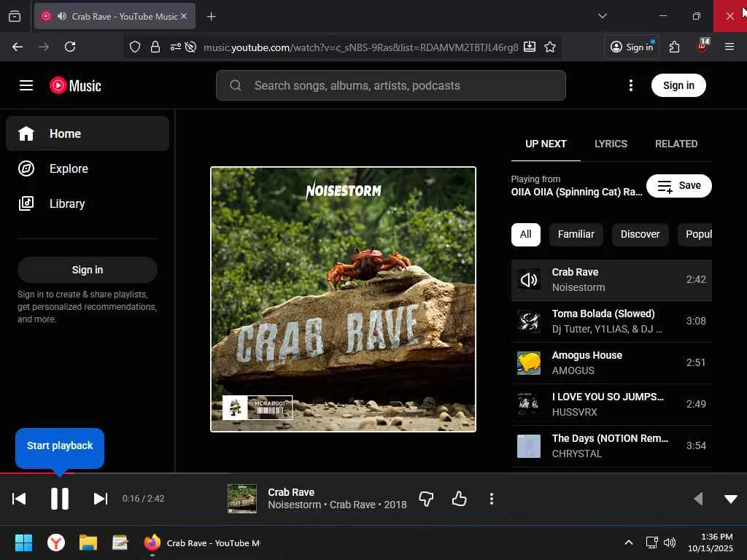747x560 pixels.
Task: Open Library in sidebar
Action: 88,204
